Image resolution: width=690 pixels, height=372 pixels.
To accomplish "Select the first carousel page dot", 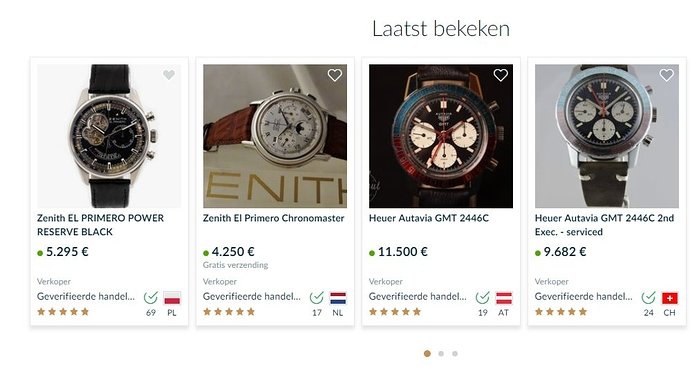I will click(x=427, y=354).
